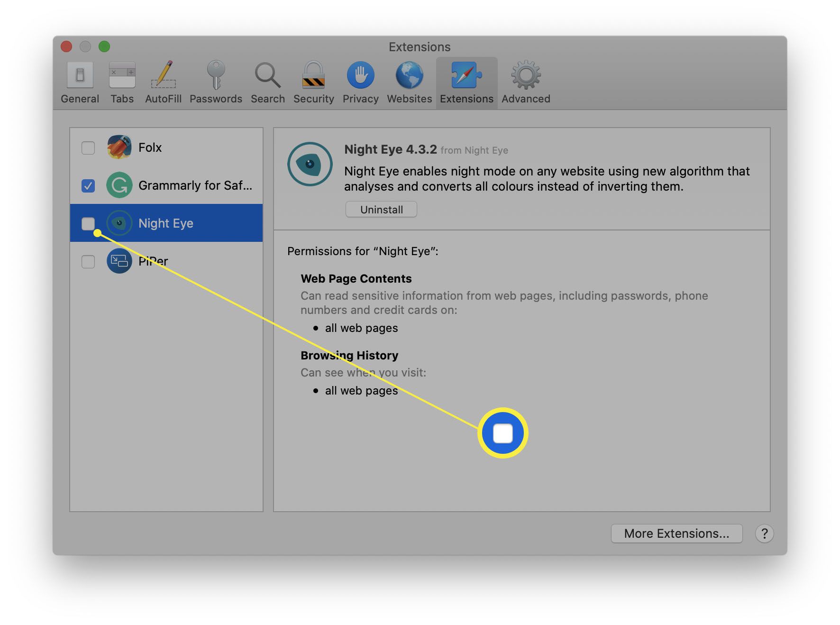The image size is (840, 625).
Task: Enable the PiPer extension checkbox
Action: click(x=88, y=261)
